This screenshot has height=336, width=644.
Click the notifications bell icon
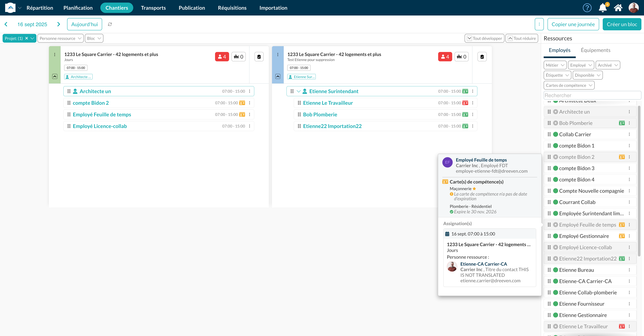click(x=603, y=8)
